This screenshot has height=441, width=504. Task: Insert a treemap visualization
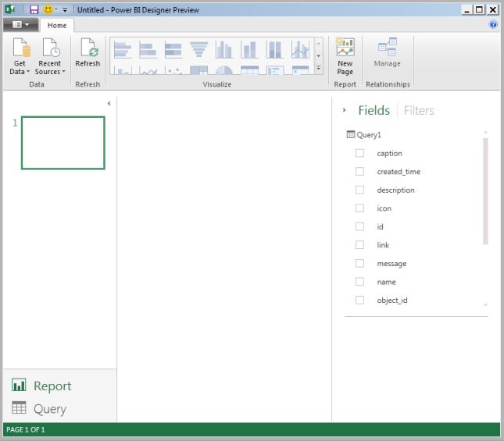point(198,70)
